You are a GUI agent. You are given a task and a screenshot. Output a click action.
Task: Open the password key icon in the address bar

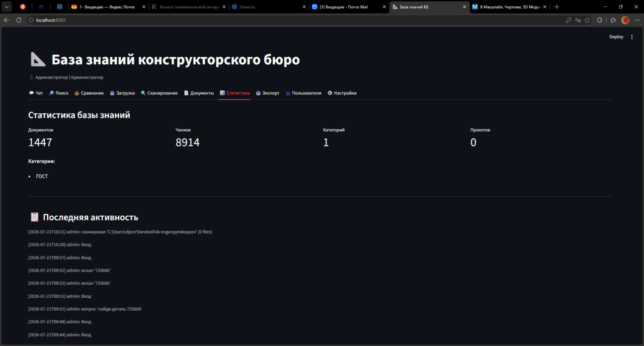[568, 20]
